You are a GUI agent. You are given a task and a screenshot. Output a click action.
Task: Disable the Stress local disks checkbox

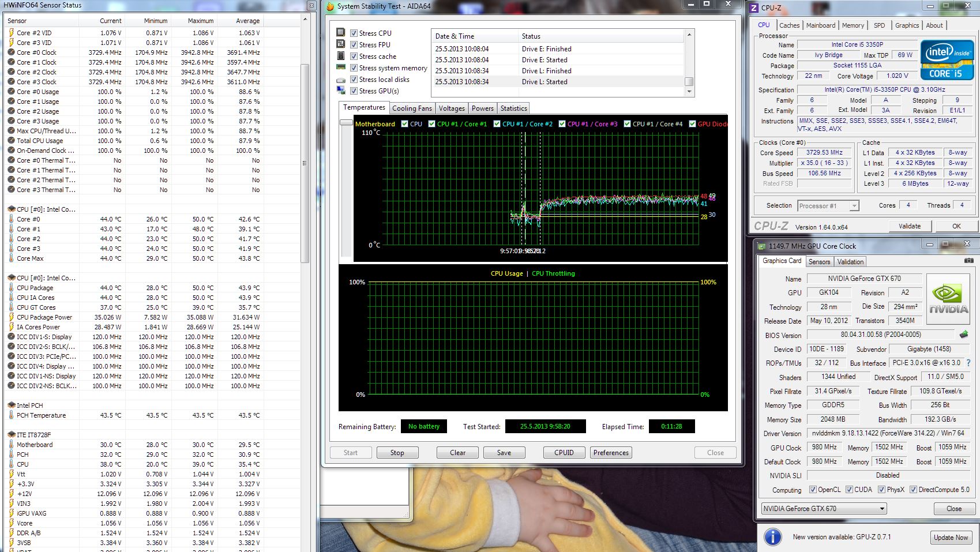click(354, 79)
